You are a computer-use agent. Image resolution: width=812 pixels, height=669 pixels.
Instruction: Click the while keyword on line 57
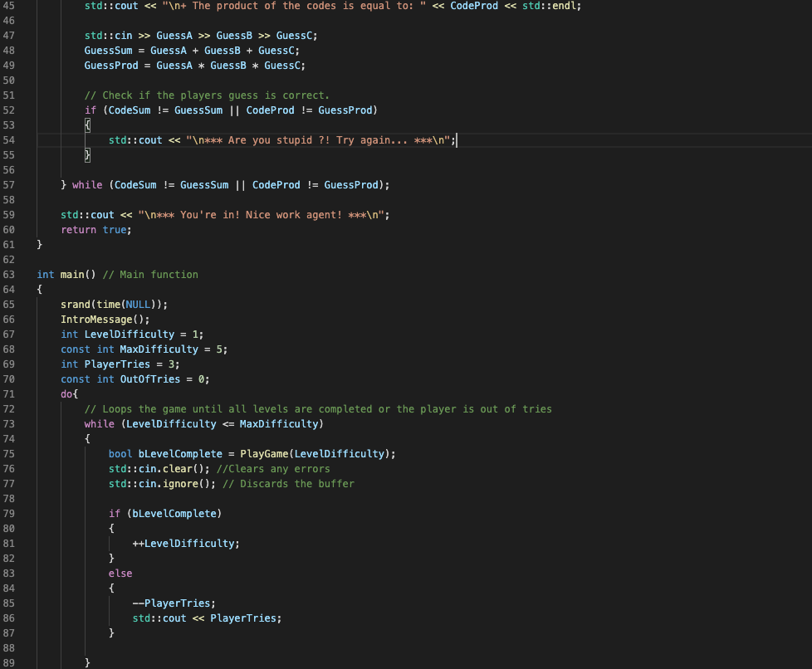coord(87,185)
